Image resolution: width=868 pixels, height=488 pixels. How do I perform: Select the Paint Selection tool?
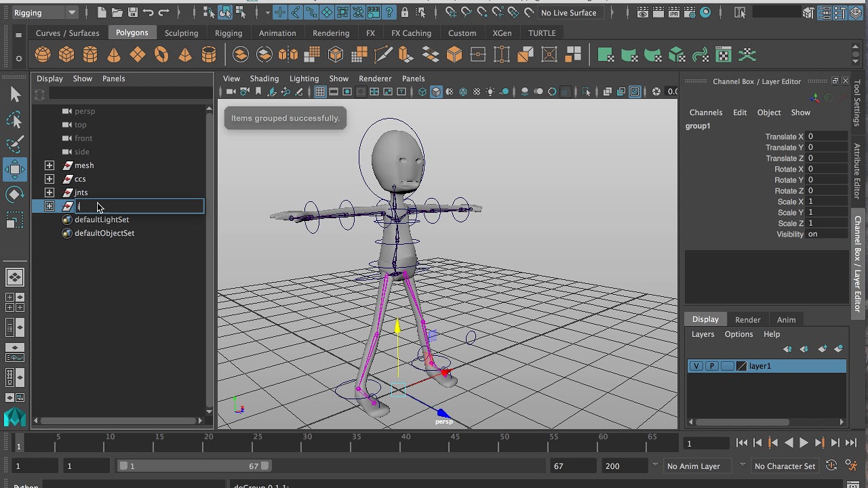(15, 144)
